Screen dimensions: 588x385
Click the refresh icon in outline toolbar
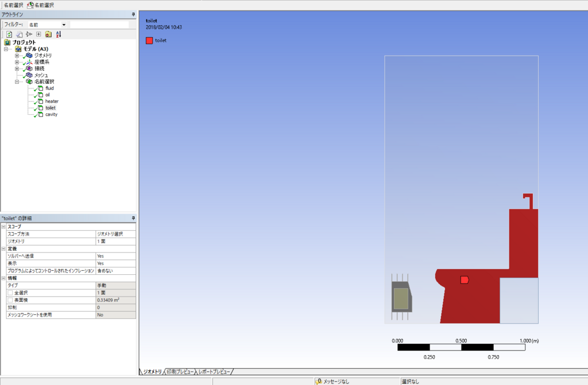coord(9,34)
